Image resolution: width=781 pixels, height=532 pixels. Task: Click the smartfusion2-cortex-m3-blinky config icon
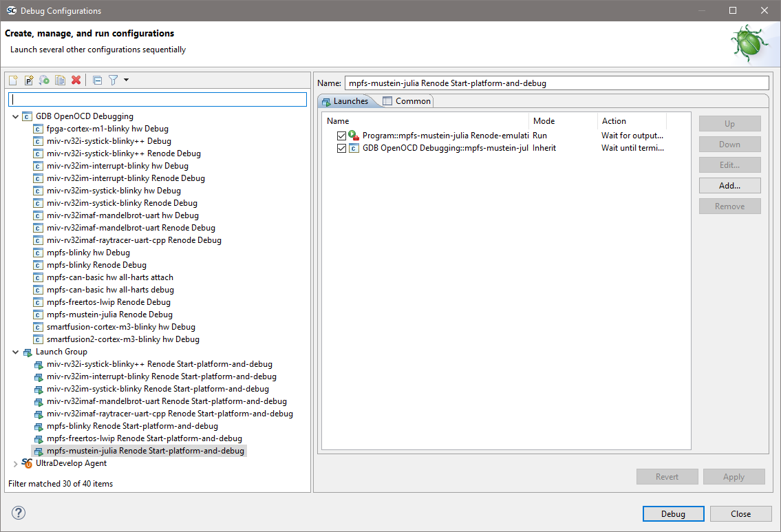pyautogui.click(x=38, y=340)
